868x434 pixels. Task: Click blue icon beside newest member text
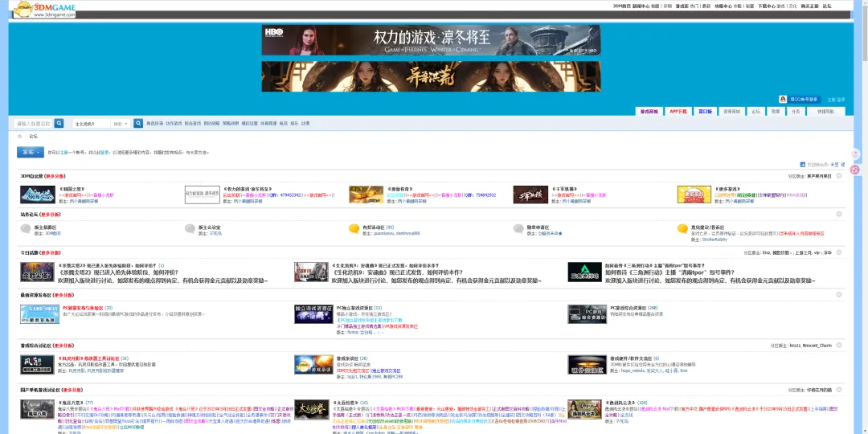coord(802,165)
